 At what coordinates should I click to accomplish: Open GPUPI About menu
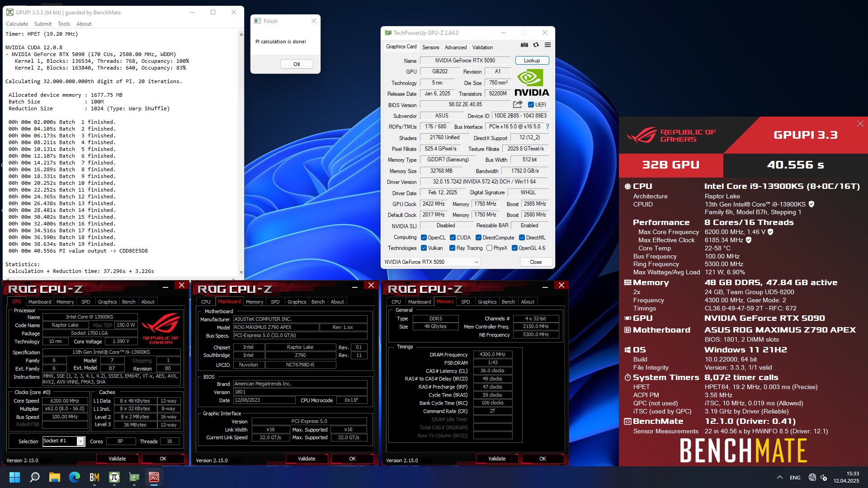click(84, 24)
